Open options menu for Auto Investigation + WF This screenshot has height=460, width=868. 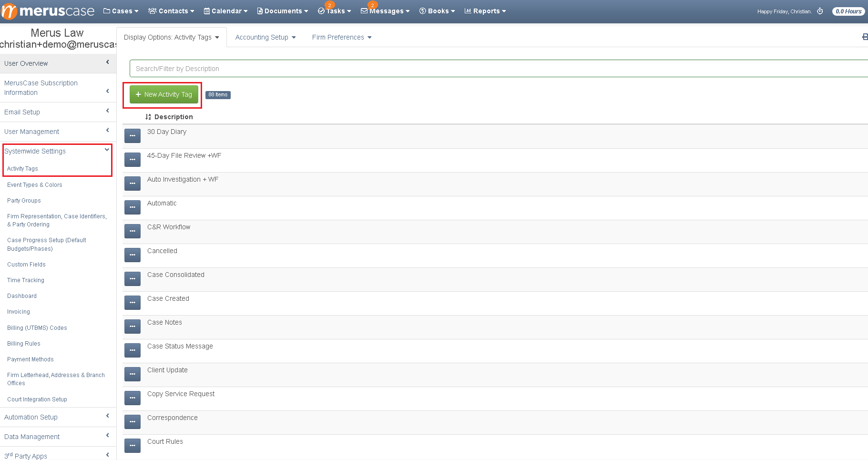(x=133, y=184)
